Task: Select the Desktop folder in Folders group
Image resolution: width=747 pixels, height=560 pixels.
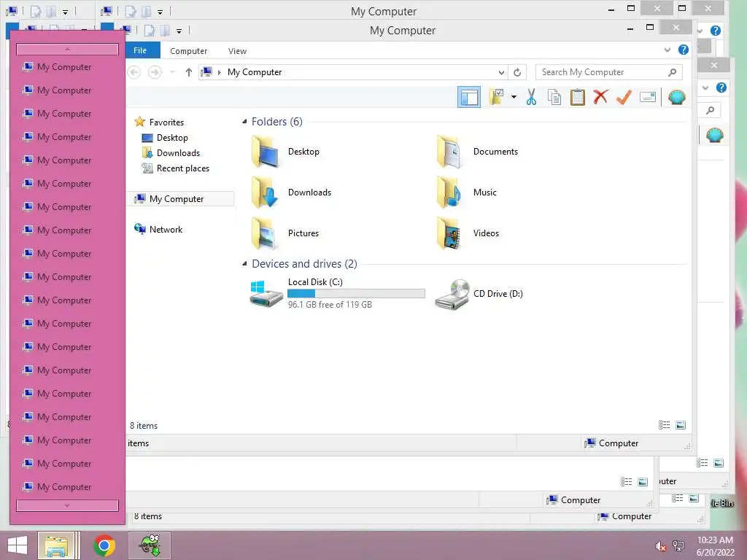Action: pos(286,152)
